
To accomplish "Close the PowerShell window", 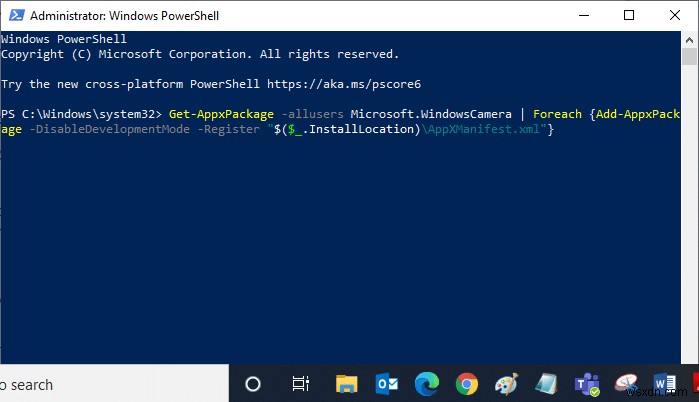I will [675, 15].
